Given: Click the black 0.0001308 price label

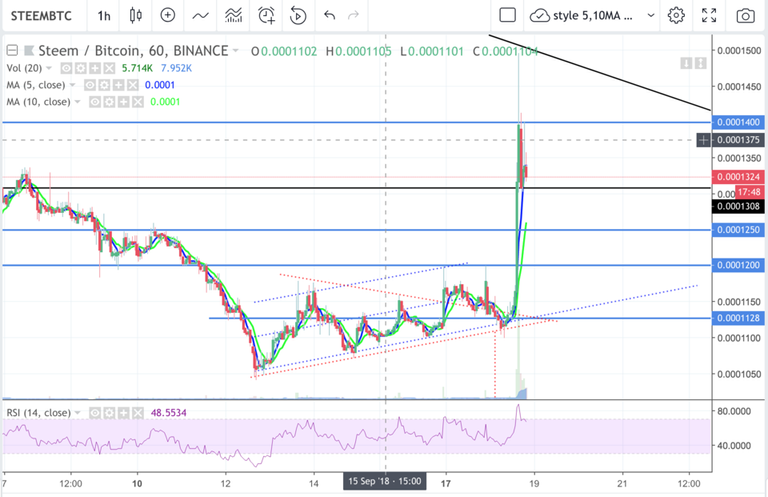Looking at the screenshot, I should point(738,206).
